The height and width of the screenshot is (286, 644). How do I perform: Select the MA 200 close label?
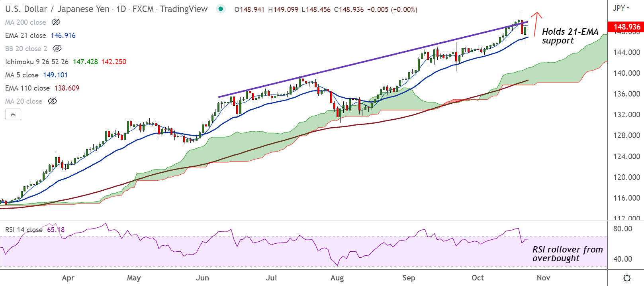click(25, 22)
